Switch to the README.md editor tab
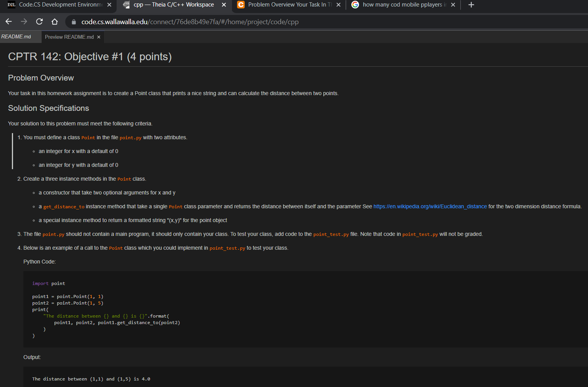The height and width of the screenshot is (387, 588). coord(15,36)
